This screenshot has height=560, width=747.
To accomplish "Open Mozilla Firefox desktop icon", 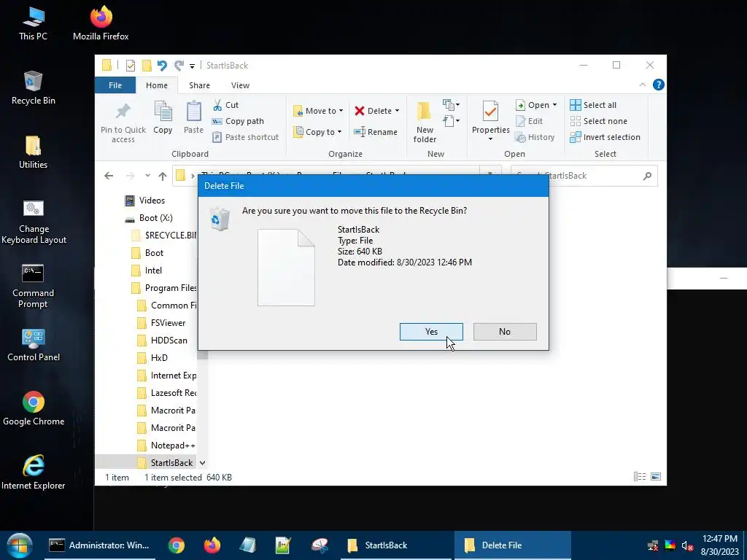I will 101,23.
